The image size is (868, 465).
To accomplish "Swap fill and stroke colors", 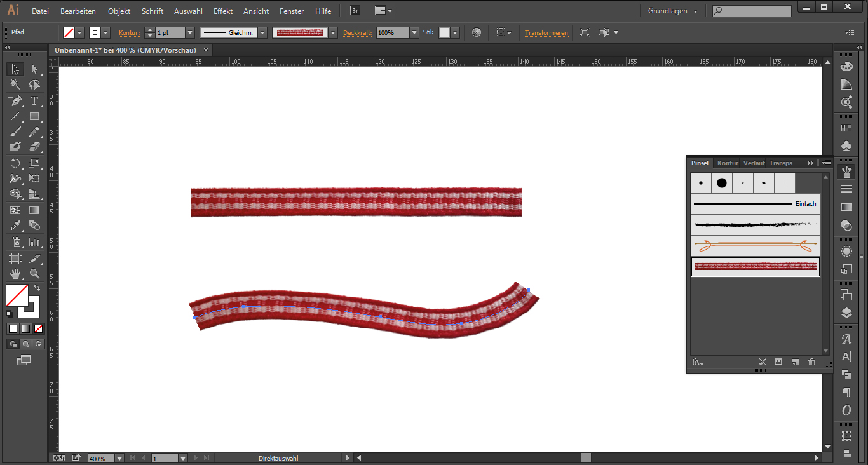I will tap(37, 288).
